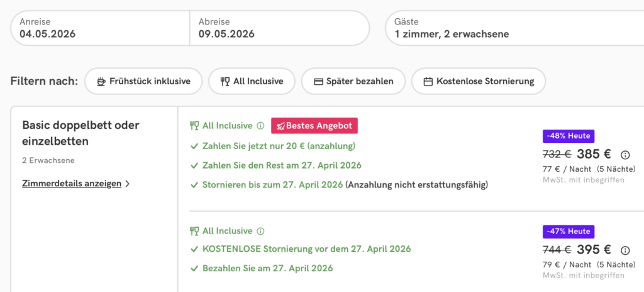
Task: Click info icon next to first All Inclusive
Action: 260,126
